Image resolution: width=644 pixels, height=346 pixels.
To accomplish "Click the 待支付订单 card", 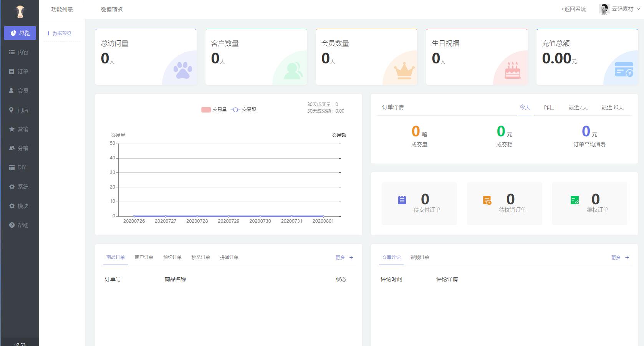I will [419, 204].
